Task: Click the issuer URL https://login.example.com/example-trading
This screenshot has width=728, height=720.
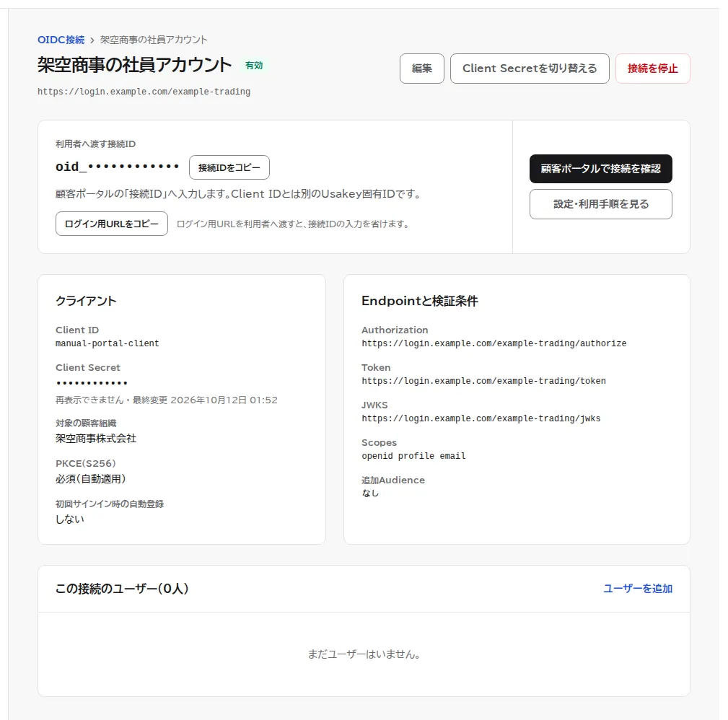Action: pos(144,92)
